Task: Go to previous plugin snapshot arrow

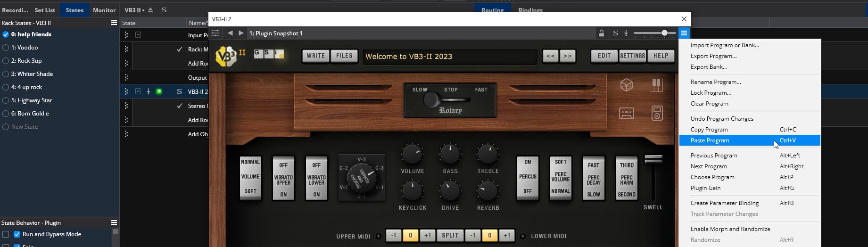Action: (x=230, y=33)
